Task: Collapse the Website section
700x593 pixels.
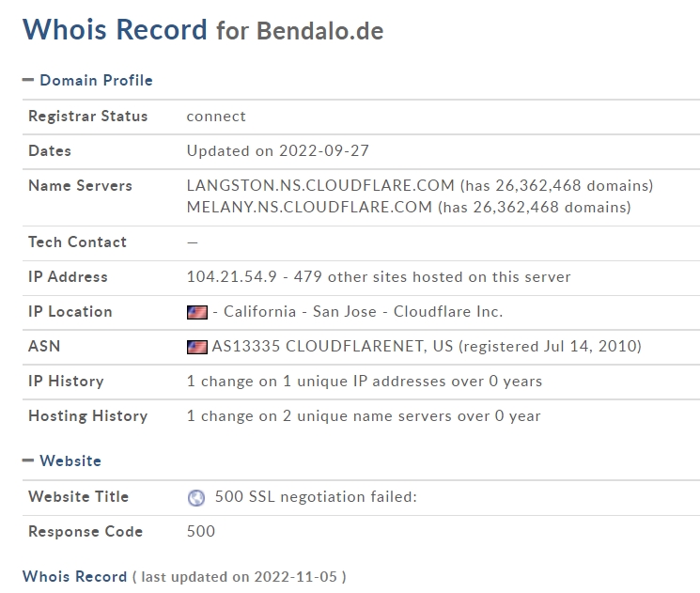Action: click(70, 460)
